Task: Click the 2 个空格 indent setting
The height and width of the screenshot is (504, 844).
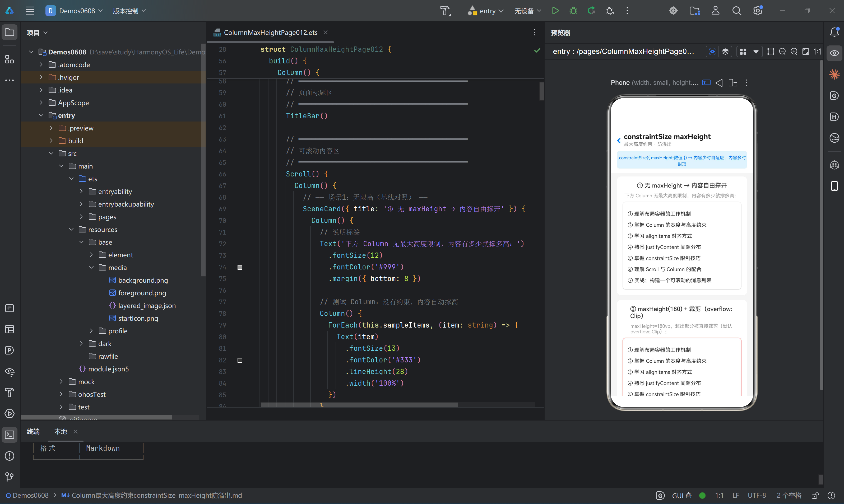Action: pyautogui.click(x=789, y=496)
